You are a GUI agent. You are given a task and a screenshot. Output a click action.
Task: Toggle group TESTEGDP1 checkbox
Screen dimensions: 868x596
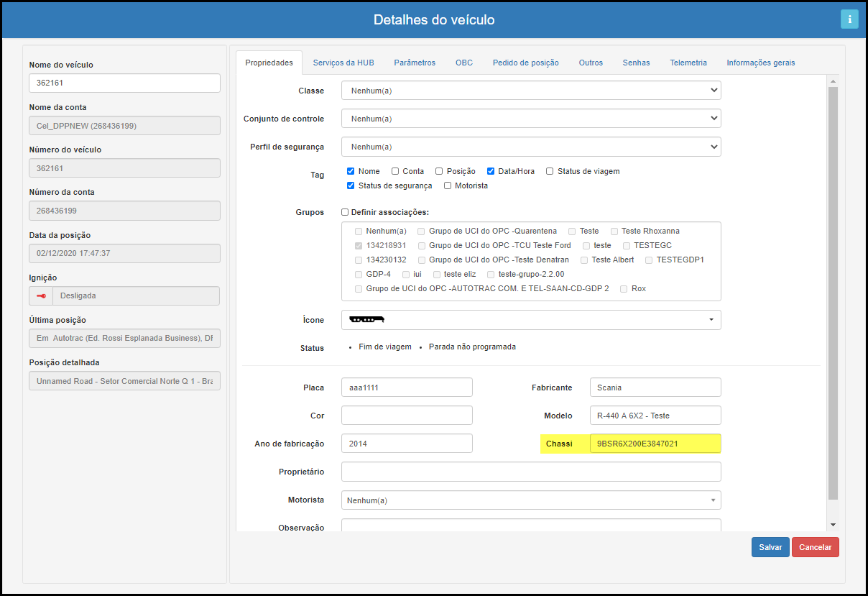coord(649,260)
